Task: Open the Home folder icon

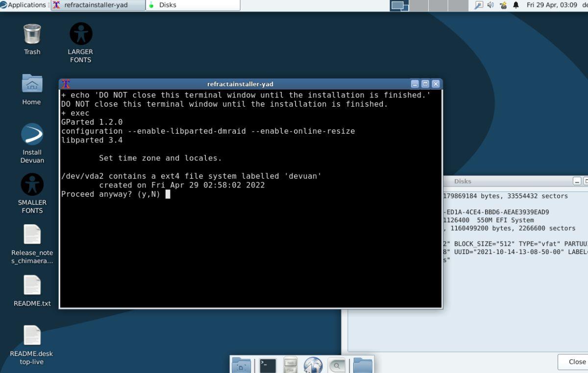Action: click(x=31, y=87)
